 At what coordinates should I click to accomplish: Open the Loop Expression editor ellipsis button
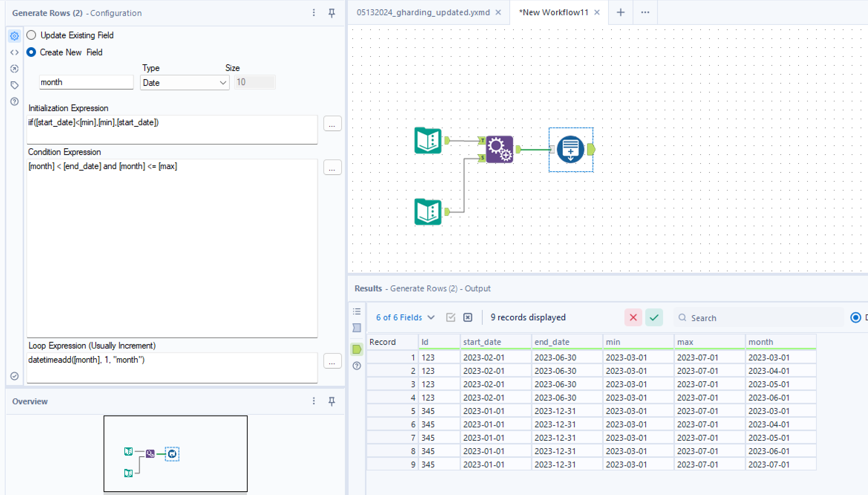(x=332, y=361)
